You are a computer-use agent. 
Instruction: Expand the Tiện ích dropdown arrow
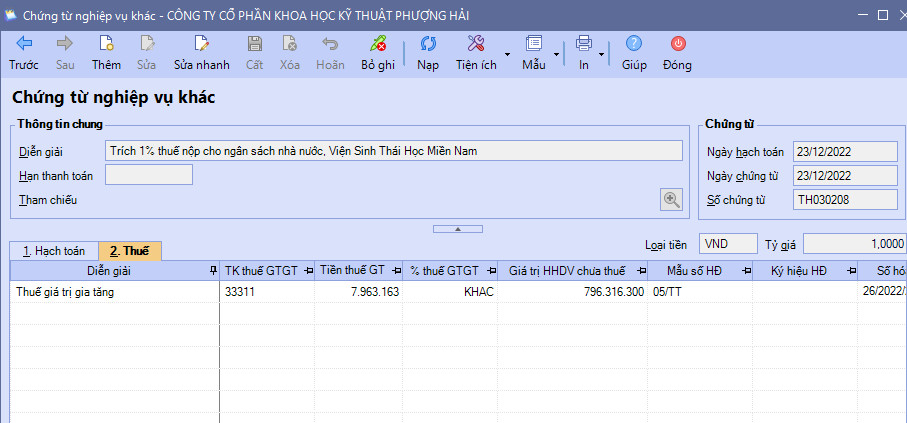coord(507,54)
